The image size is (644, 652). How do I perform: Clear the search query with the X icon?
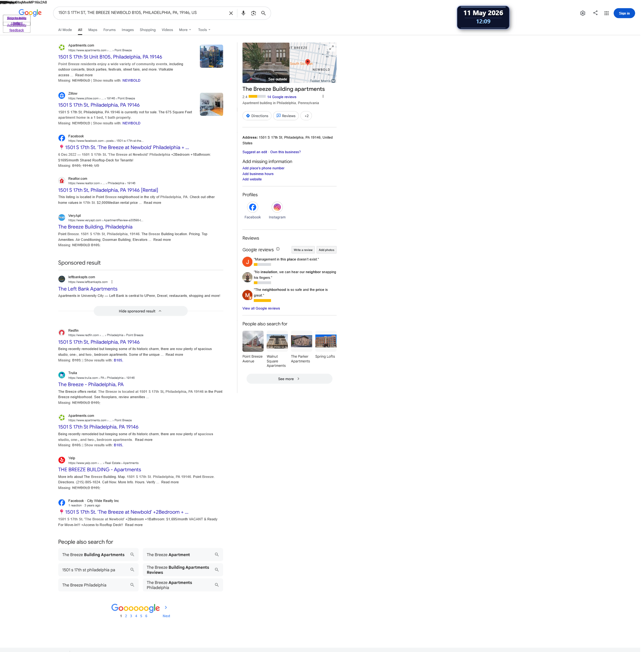pyautogui.click(x=231, y=13)
